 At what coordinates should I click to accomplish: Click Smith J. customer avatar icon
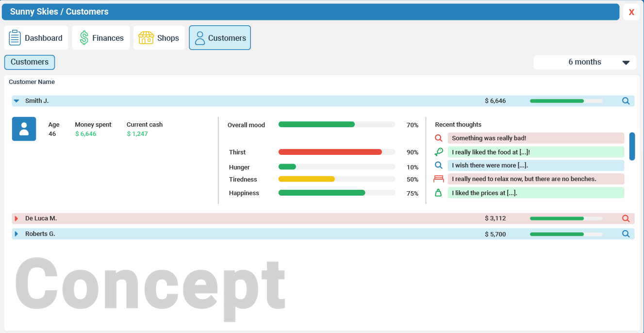coord(24,129)
